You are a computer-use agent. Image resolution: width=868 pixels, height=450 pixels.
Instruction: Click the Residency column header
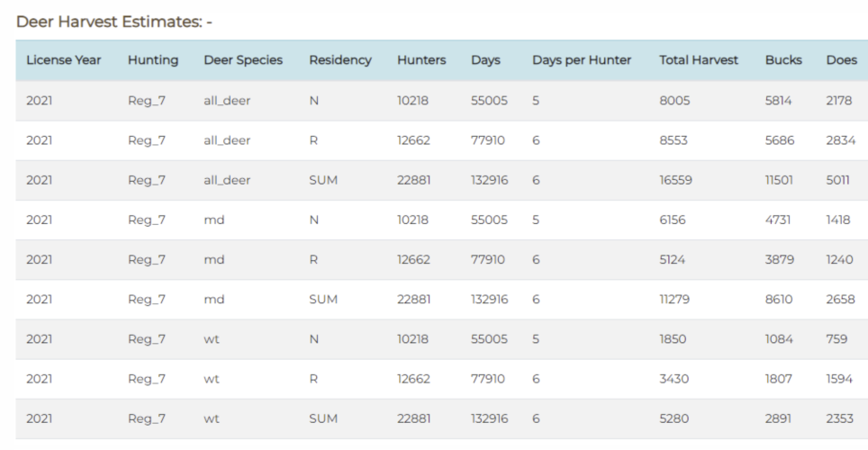coord(339,59)
